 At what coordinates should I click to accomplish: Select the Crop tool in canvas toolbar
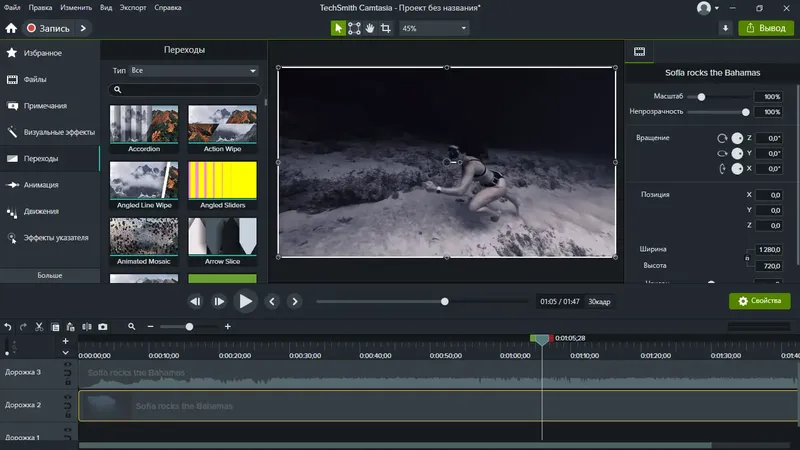point(386,28)
